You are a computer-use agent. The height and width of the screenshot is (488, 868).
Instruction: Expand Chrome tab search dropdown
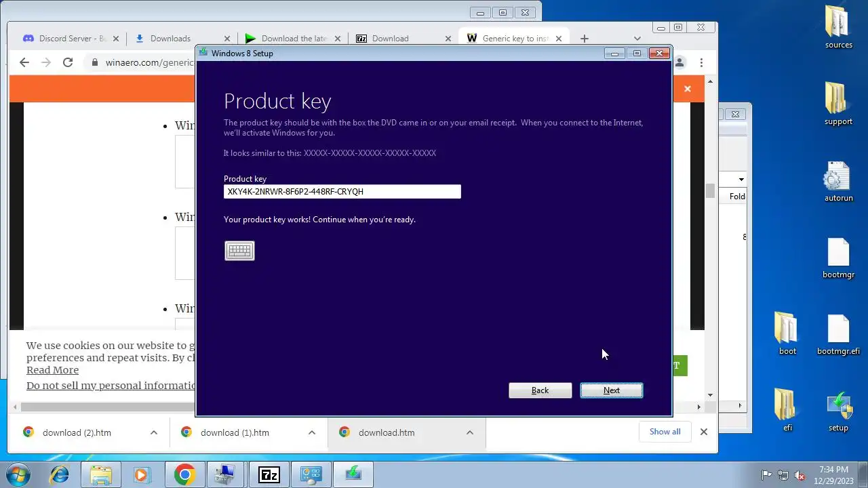tap(637, 39)
